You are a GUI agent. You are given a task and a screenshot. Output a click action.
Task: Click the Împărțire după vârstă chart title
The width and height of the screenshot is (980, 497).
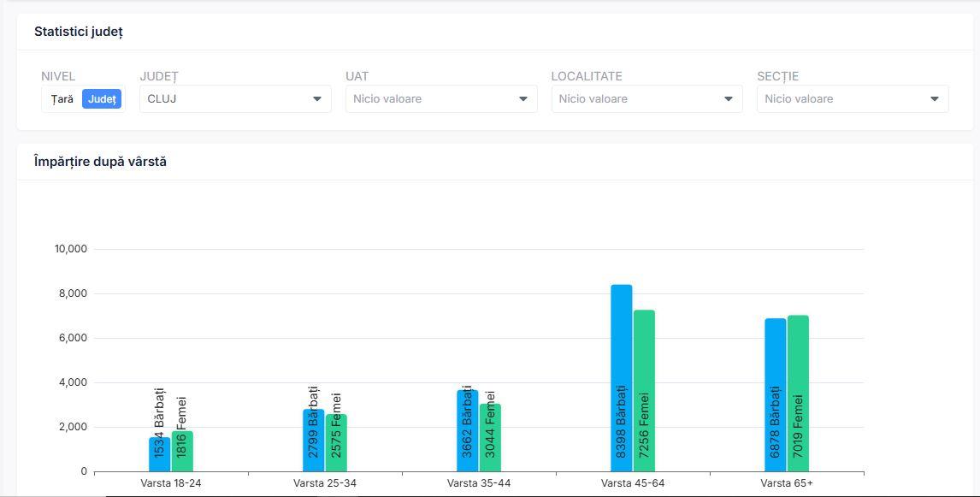point(100,162)
